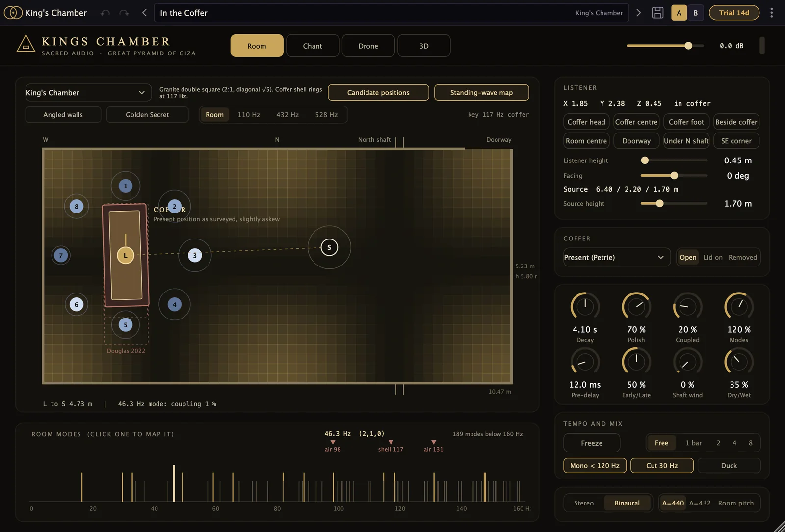Select A=432 tuning
785x532 pixels.
pos(700,503)
